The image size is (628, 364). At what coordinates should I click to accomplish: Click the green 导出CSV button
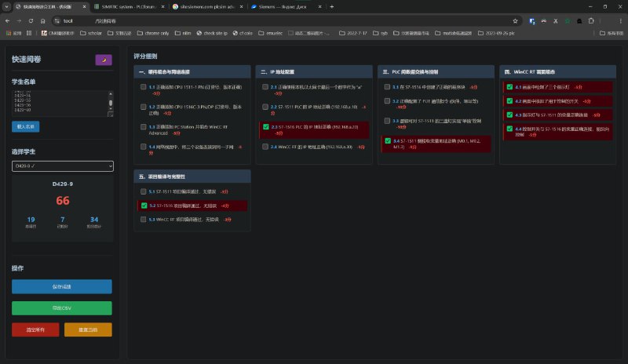(62, 308)
